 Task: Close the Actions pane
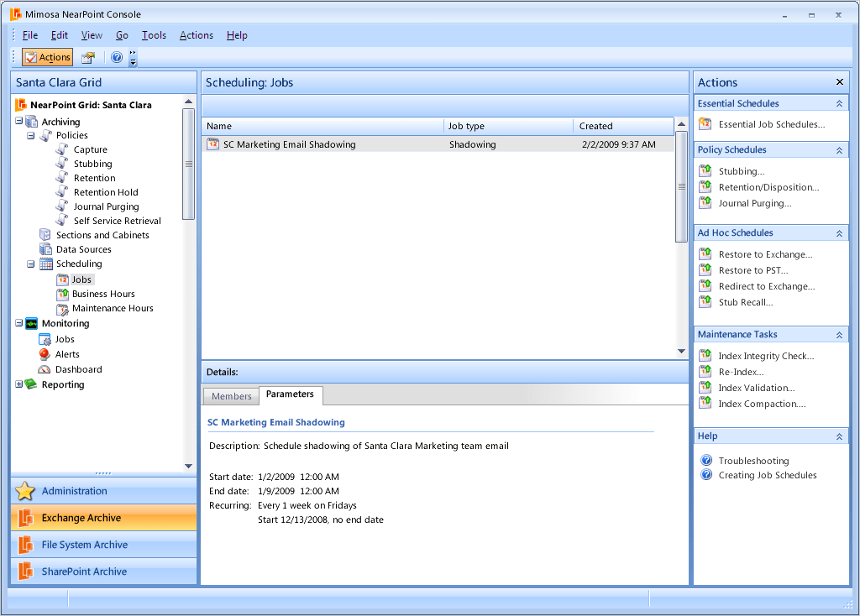839,82
